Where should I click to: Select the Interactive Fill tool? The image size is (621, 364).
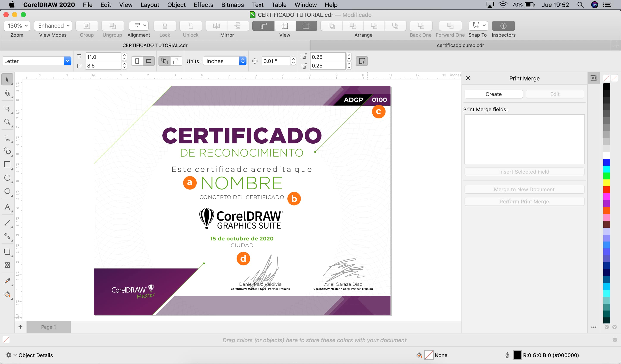7,294
